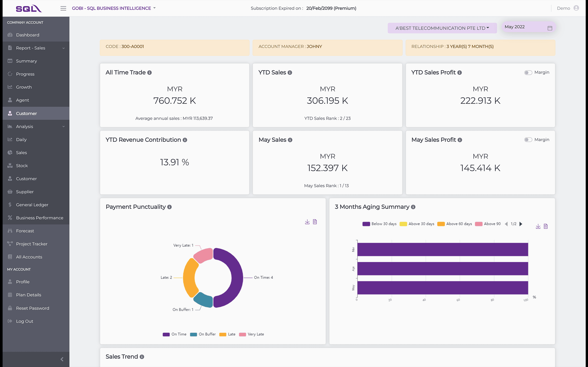588x367 pixels.
Task: Open the Forecast sidebar item
Action: [x=25, y=231]
